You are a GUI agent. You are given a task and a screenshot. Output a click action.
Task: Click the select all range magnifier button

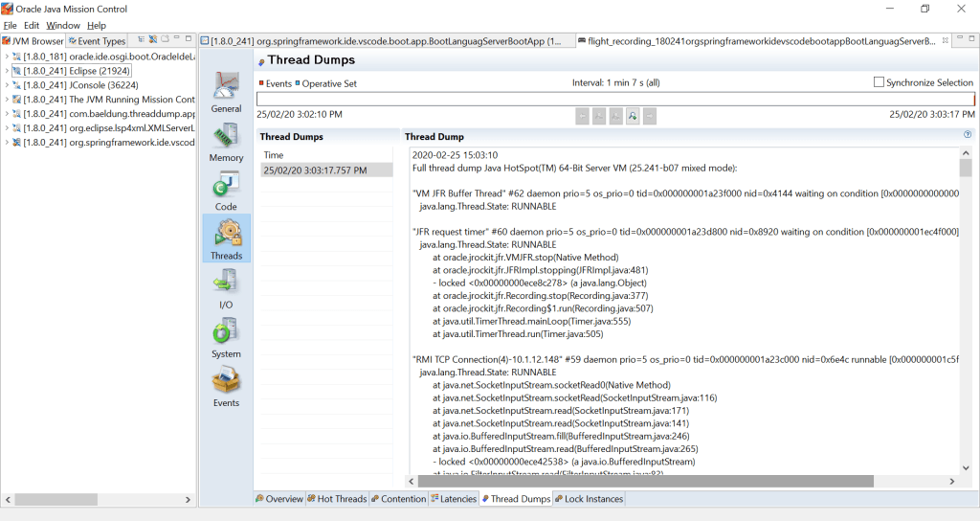pyautogui.click(x=633, y=116)
